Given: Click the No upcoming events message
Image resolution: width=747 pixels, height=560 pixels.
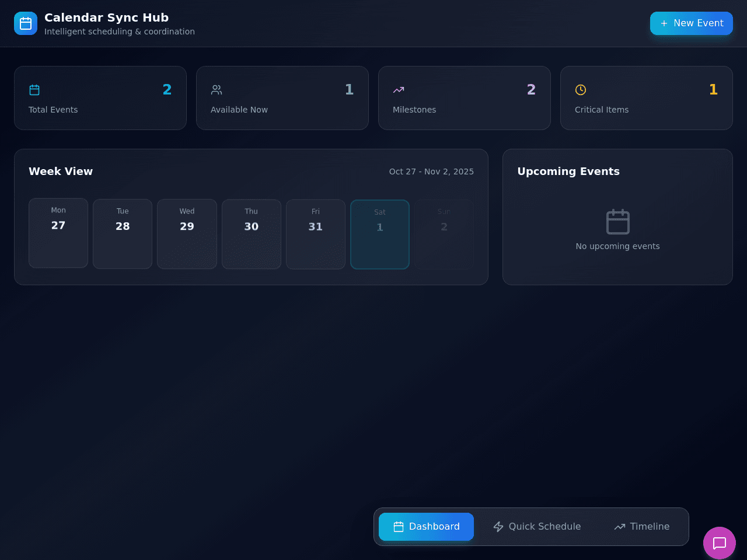Looking at the screenshot, I should pyautogui.click(x=617, y=246).
